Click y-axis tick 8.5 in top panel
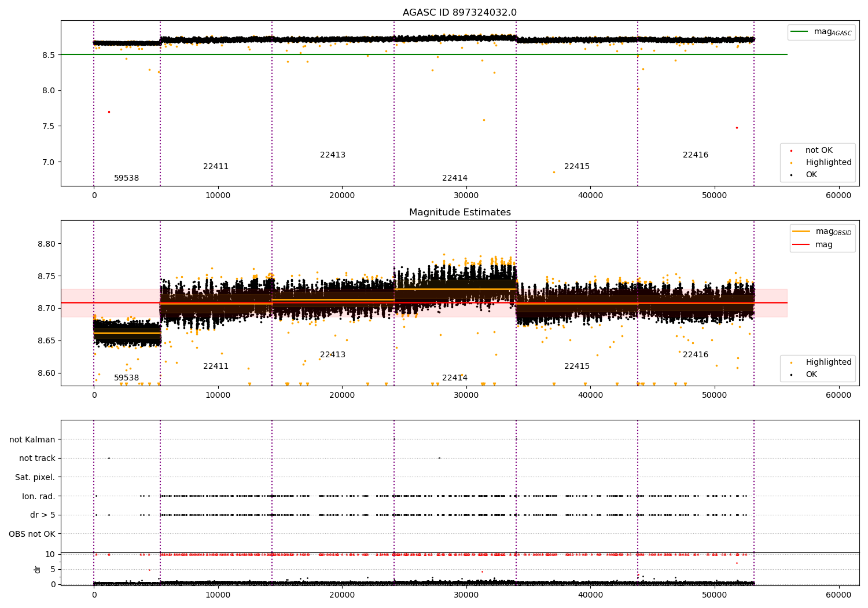Viewport: 868px width, 608px height. [x=49, y=55]
